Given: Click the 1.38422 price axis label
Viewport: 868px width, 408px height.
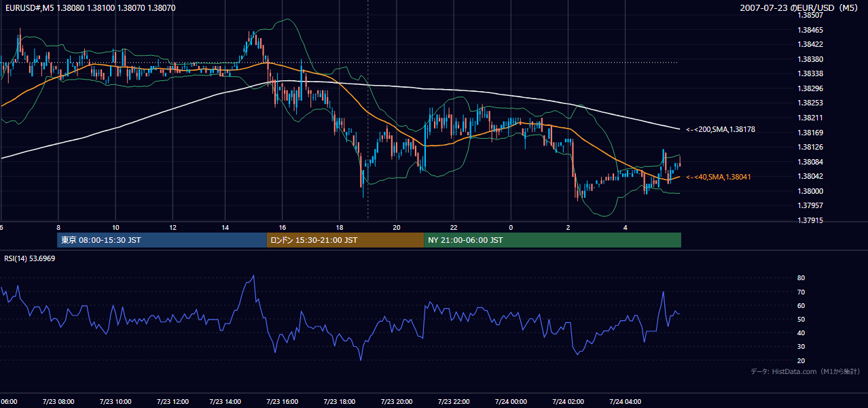Looking at the screenshot, I should 810,44.
